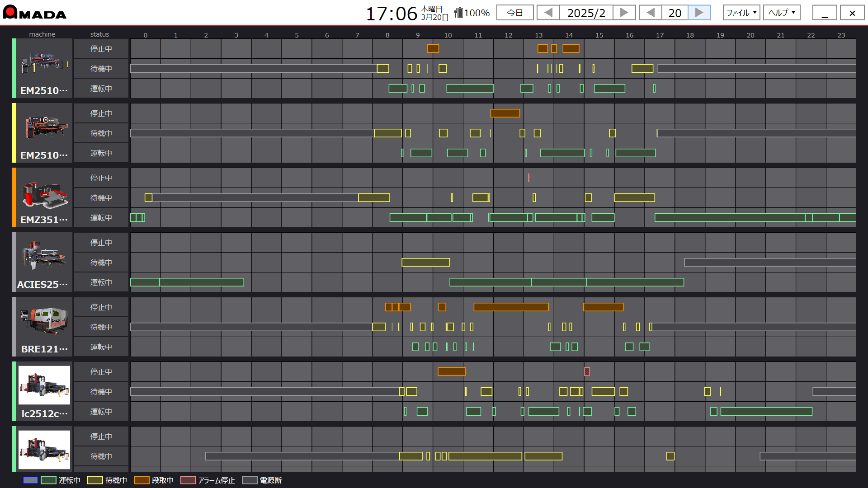This screenshot has width=868, height=488.
Task: Open the ファイル dropdown menu
Action: click(741, 13)
